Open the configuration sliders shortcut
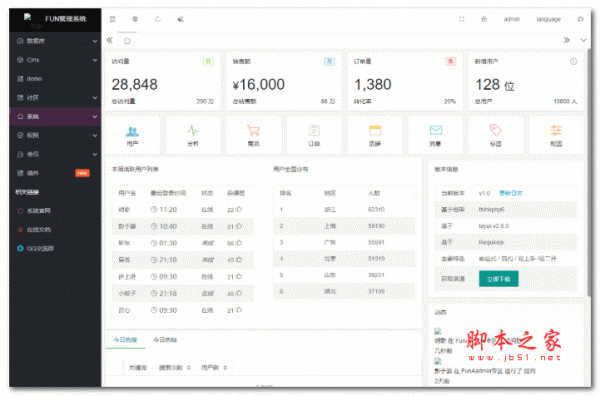 556,130
